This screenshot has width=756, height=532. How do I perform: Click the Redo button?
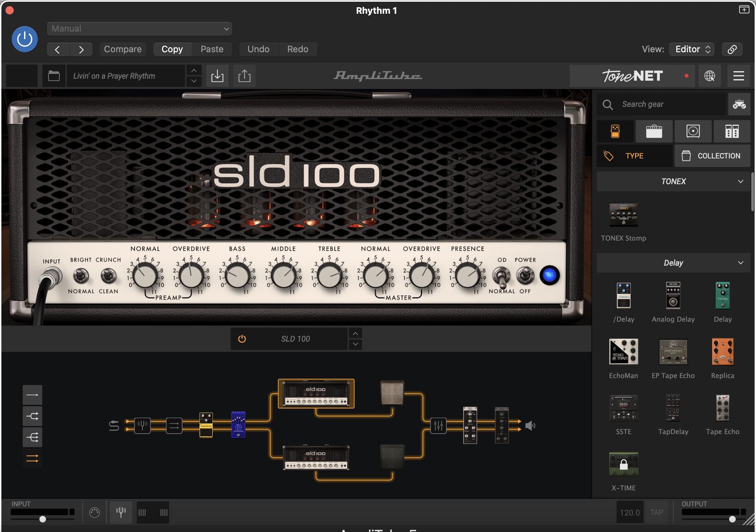coord(298,49)
